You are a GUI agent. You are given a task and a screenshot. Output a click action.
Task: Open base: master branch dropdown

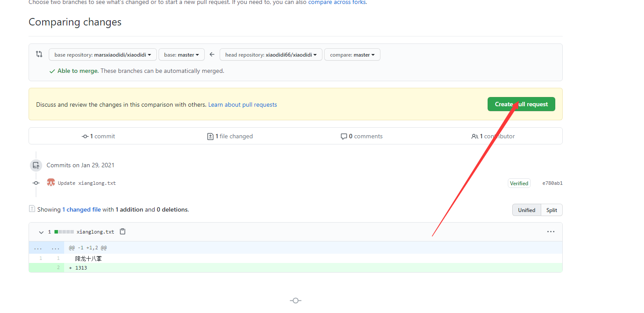pyautogui.click(x=181, y=55)
